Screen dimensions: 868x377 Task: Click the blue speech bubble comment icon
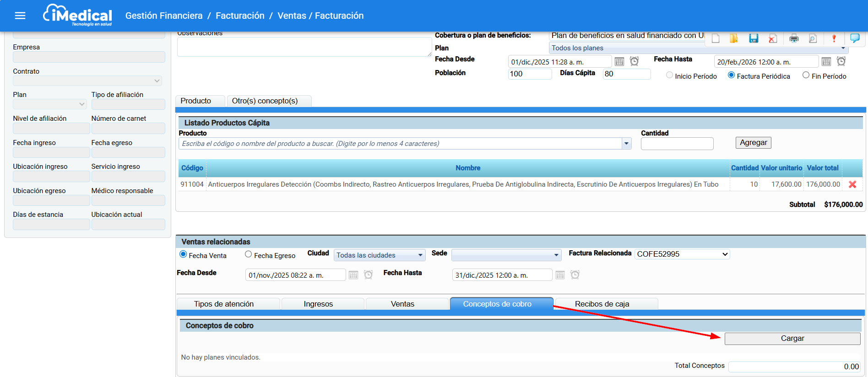click(x=854, y=38)
